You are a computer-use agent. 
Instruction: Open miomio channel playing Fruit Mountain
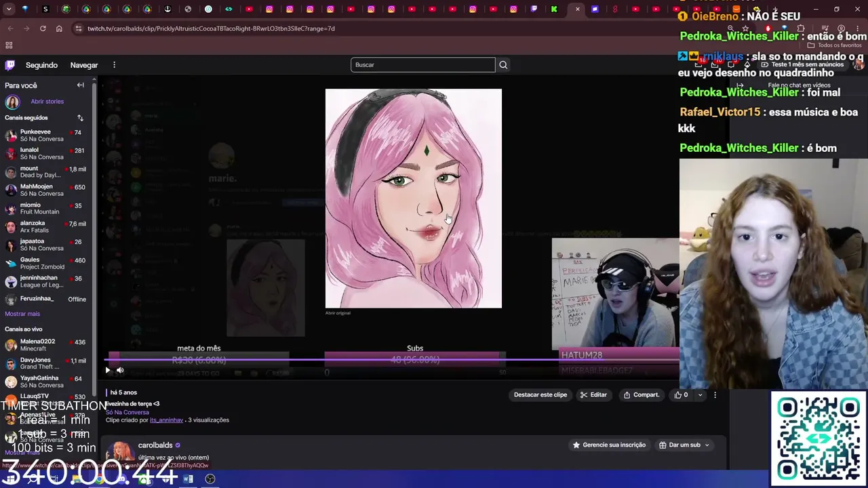click(x=45, y=208)
